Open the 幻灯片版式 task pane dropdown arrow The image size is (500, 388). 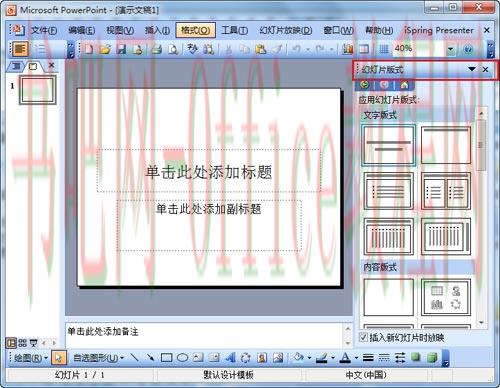472,69
